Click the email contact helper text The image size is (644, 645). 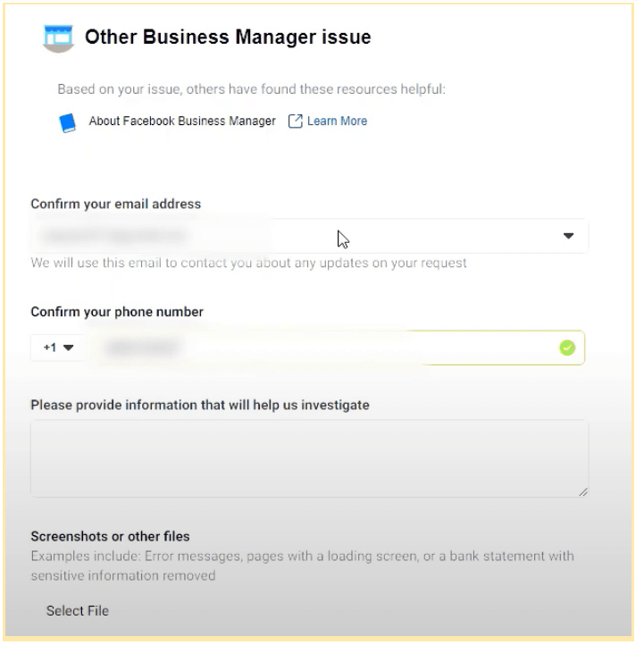248,263
